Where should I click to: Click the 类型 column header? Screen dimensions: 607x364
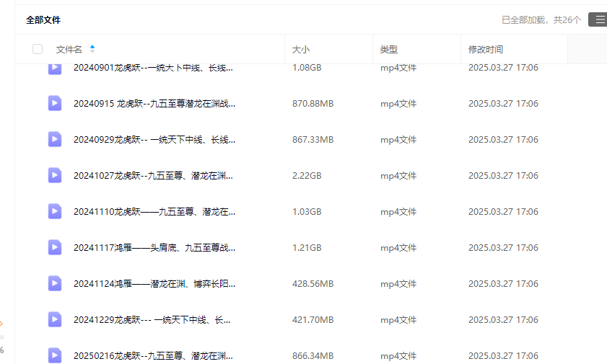click(x=388, y=50)
